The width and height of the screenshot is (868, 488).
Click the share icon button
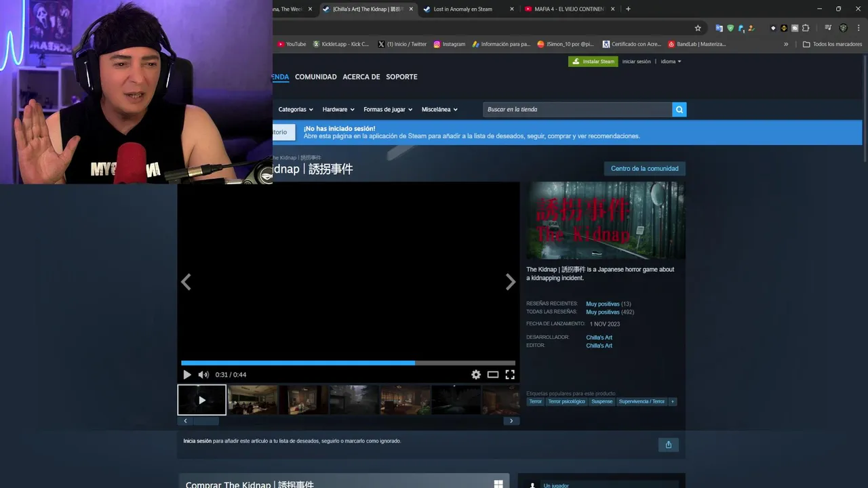click(669, 445)
